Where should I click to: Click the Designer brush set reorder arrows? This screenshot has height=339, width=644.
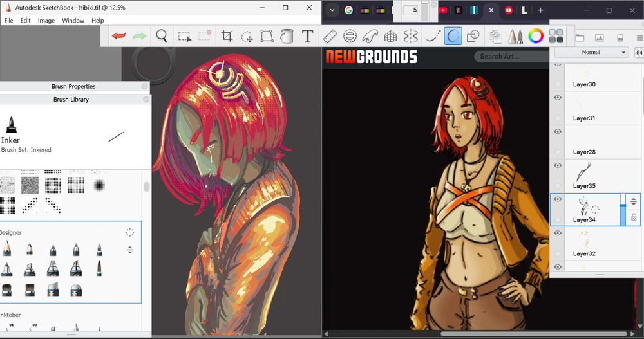tap(130, 250)
